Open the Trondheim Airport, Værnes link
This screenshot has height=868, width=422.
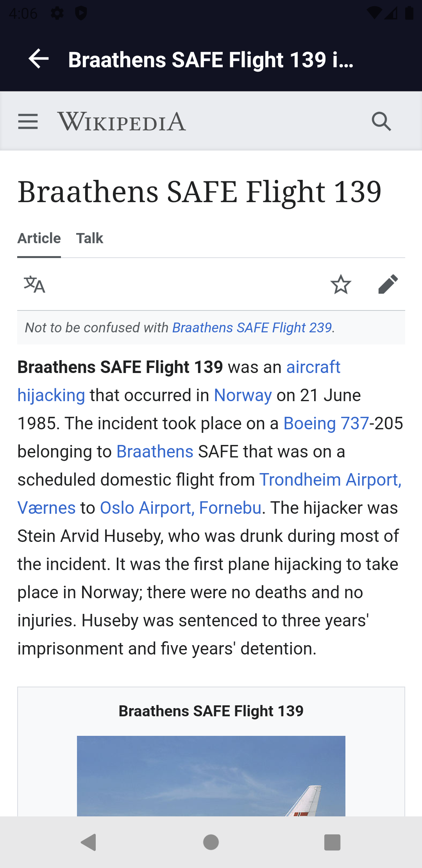point(330,480)
